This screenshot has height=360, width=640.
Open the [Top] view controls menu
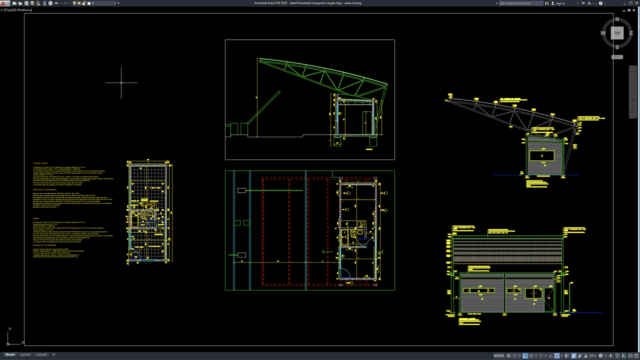8,10
